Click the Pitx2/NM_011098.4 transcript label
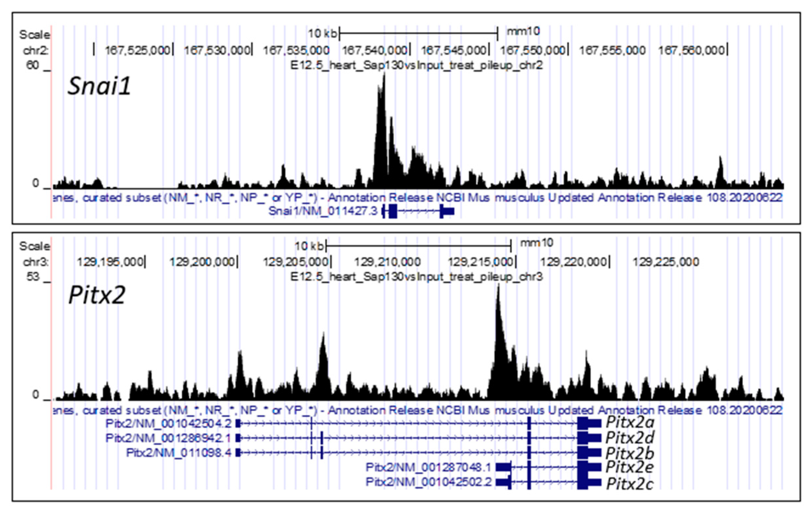The width and height of the screenshot is (812, 513). 179,452
